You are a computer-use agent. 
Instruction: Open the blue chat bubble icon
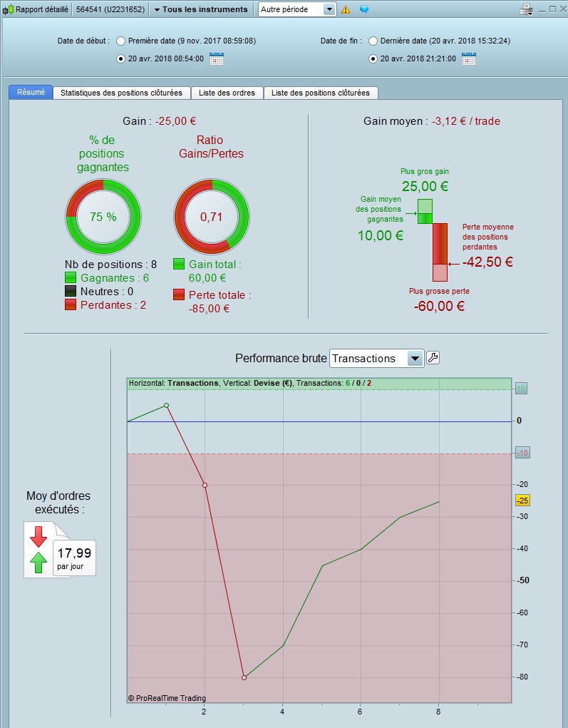(x=364, y=9)
